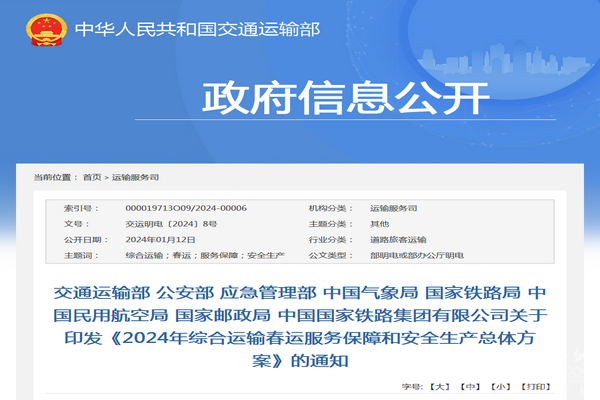This screenshot has width=600, height=400.
Task: Click 部明电或部办公厅明电 document type value
Action: pyautogui.click(x=416, y=256)
